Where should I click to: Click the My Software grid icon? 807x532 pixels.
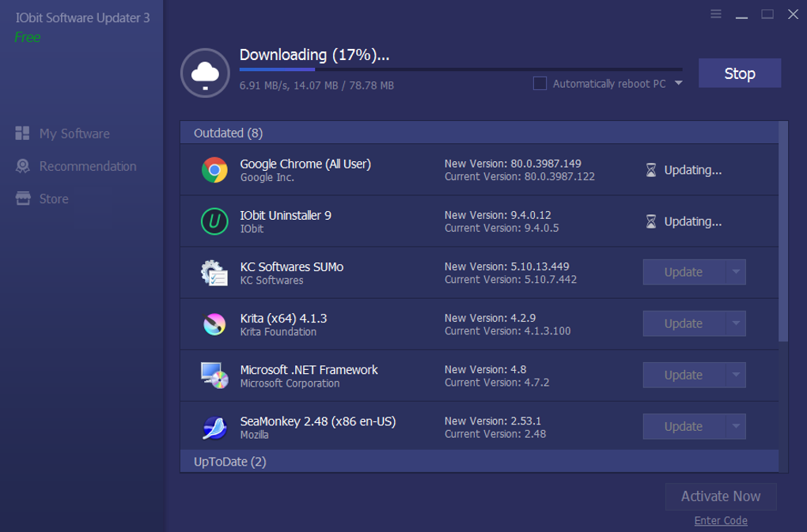22,133
